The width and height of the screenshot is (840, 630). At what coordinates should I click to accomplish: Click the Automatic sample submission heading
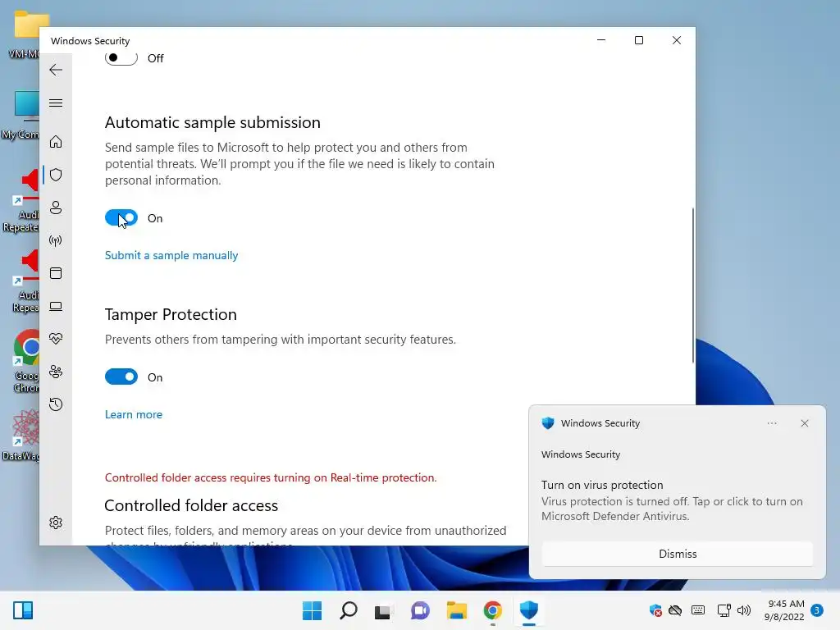(x=212, y=123)
